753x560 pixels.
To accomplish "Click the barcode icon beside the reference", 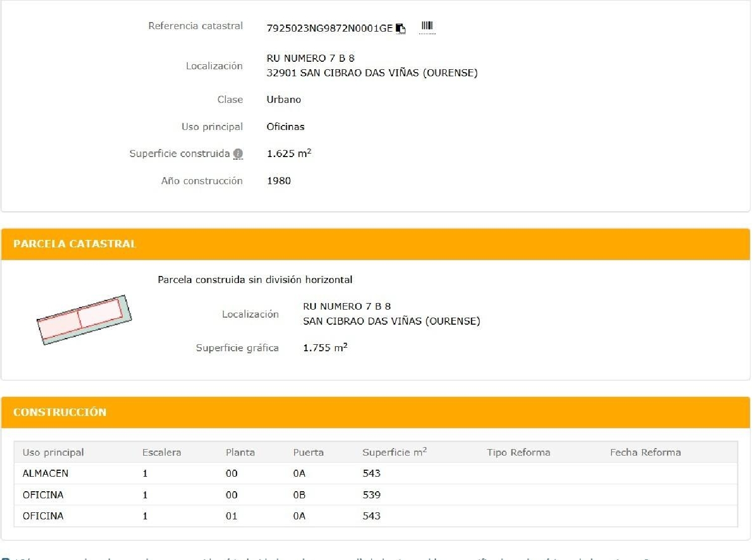I will click(x=427, y=26).
